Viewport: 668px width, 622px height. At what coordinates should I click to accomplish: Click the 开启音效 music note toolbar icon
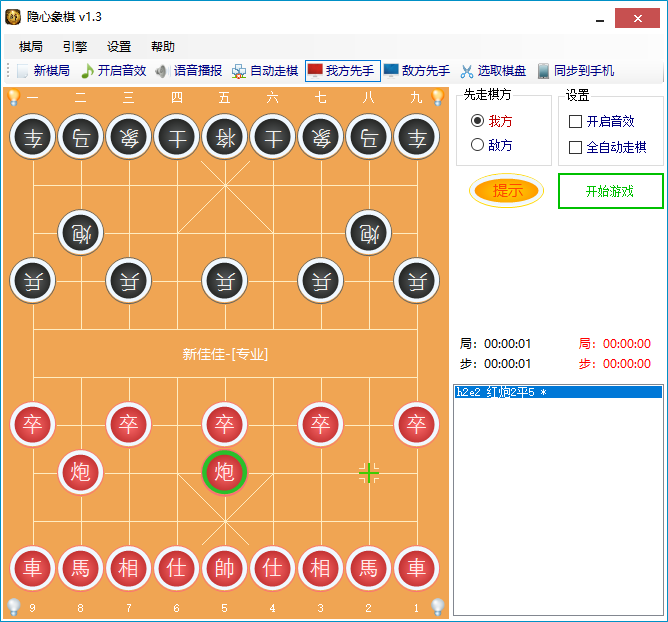click(87, 71)
